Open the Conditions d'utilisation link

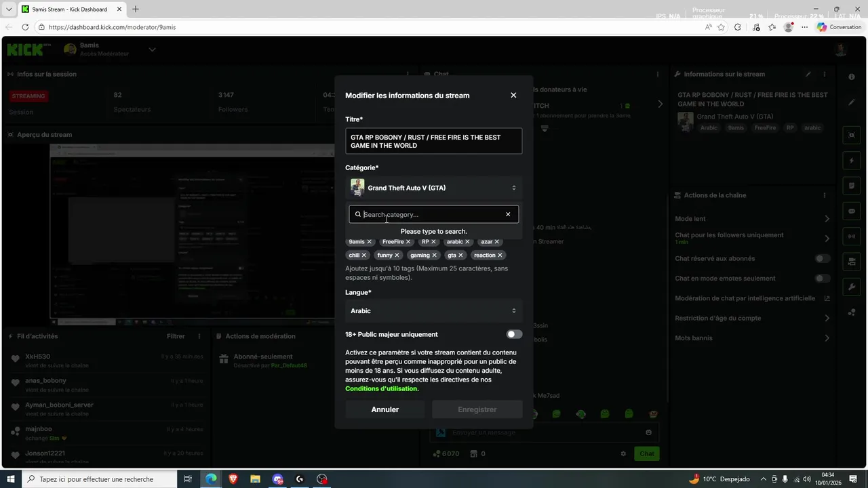pyautogui.click(x=382, y=388)
